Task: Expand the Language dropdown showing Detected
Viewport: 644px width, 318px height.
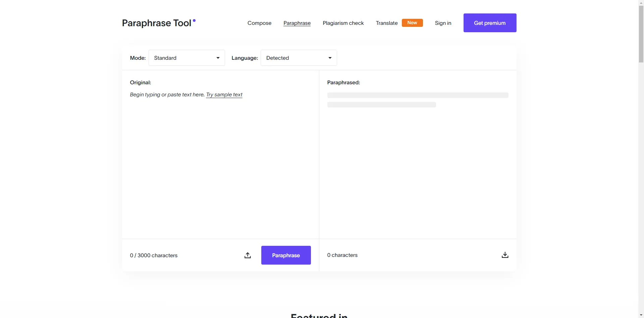Action: pyautogui.click(x=299, y=58)
